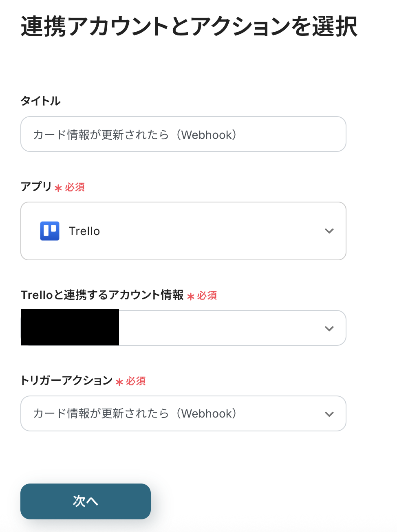
Task: Expand the アプリ dropdown chevron
Action: click(329, 231)
